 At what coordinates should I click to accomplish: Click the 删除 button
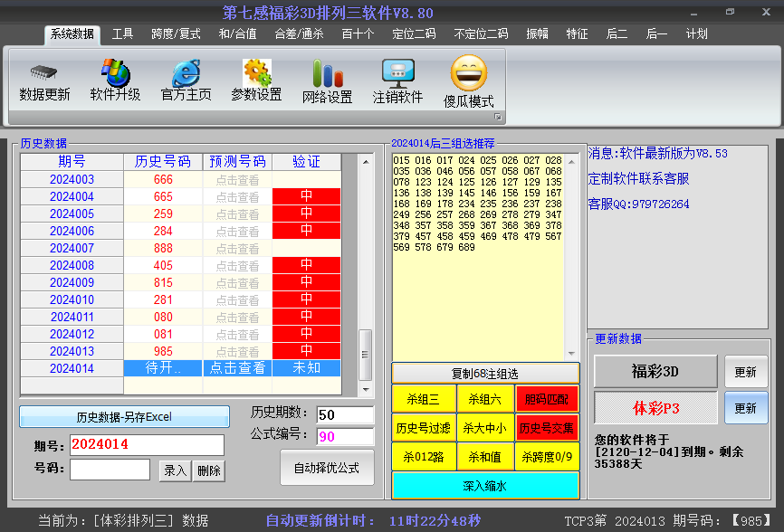point(209,470)
